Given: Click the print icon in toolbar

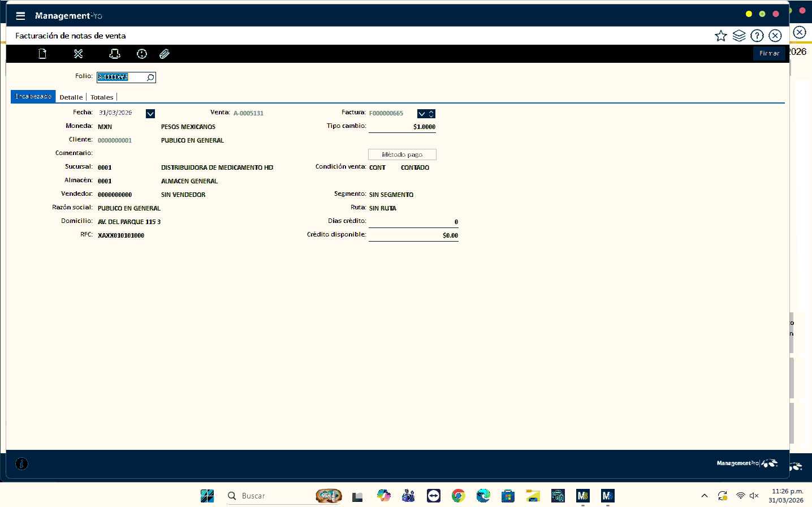Looking at the screenshot, I should (x=115, y=54).
